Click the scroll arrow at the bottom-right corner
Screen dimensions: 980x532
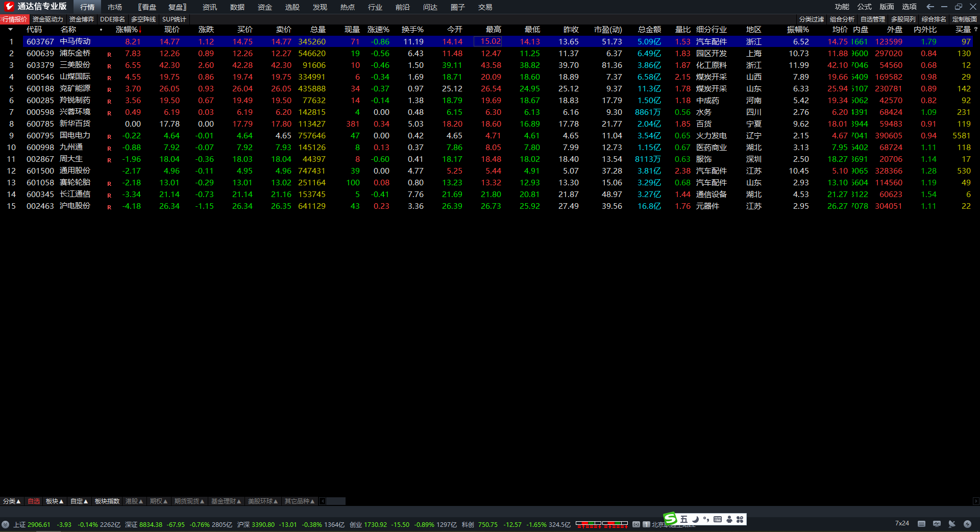[976, 501]
